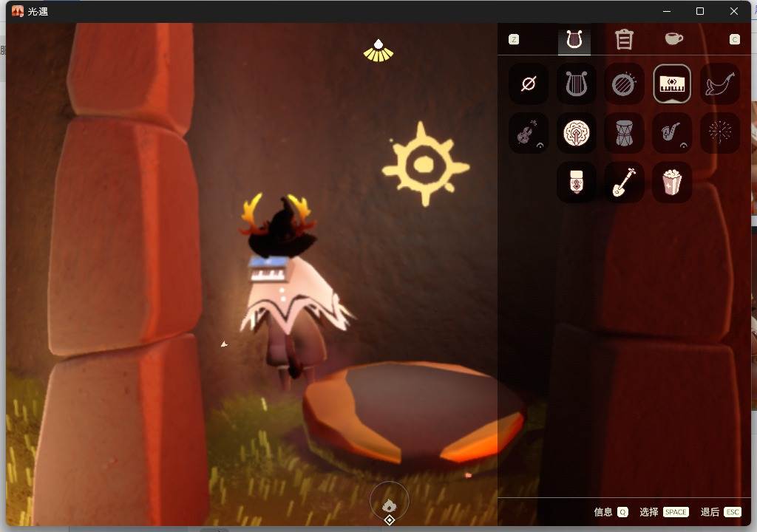This screenshot has width=757, height=532.
Task: Click the 光遇 app icon in the title bar
Action: (x=18, y=12)
